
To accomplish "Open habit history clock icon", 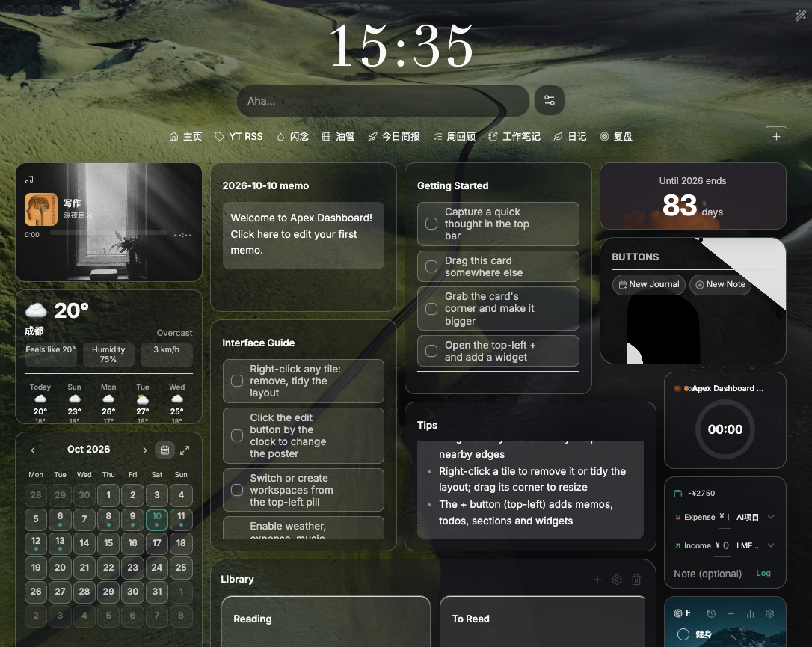I will [711, 613].
